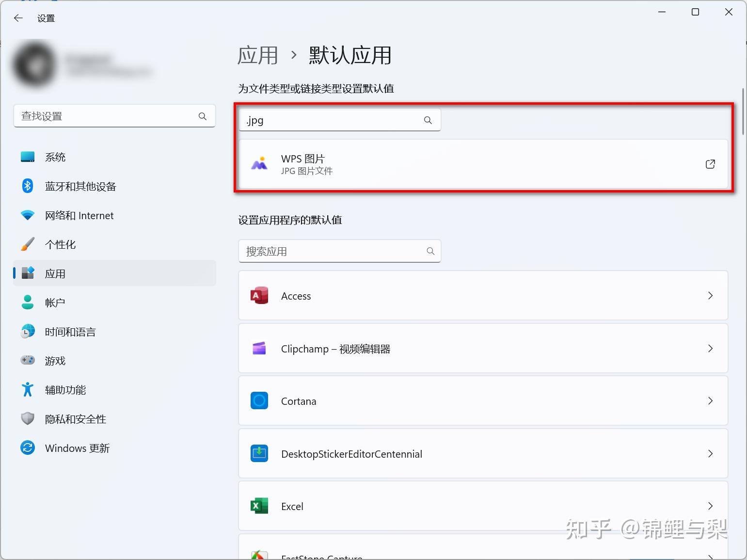Viewport: 747px width, 560px height.
Task: Open Clipchamp – 视频编辑器 defaults
Action: [483, 349]
